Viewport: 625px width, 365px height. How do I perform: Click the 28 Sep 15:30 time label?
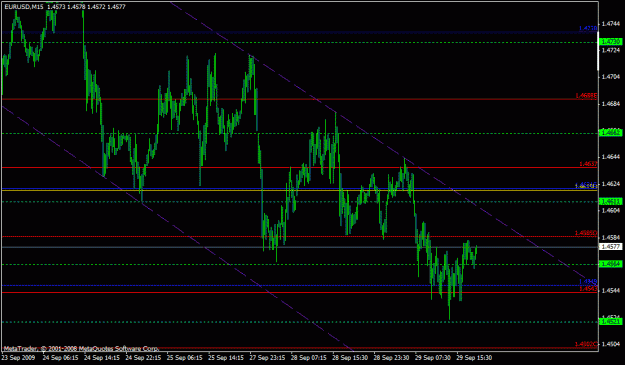350,358
